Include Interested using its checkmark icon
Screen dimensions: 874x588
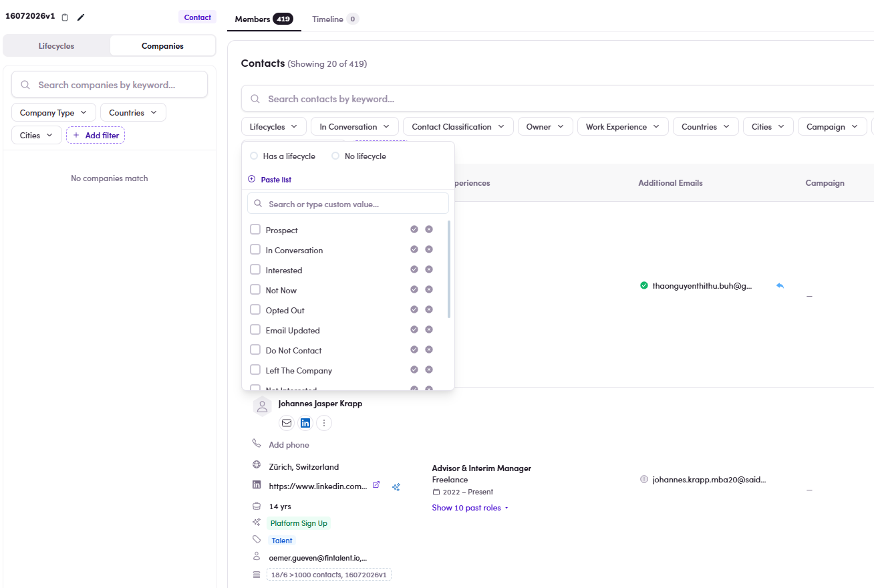coord(414,269)
